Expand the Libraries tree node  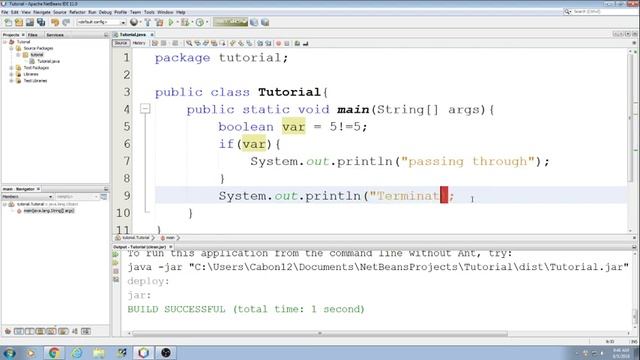(11, 74)
